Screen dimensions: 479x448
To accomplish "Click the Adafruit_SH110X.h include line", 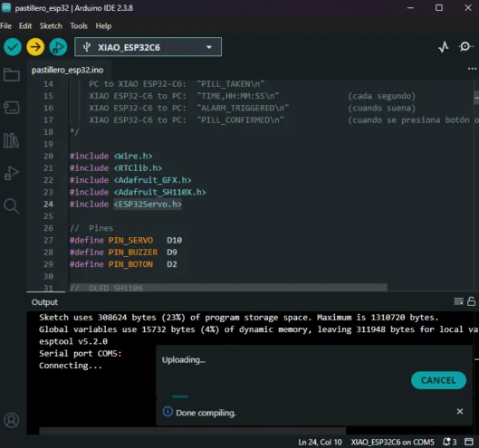I will [138, 192].
